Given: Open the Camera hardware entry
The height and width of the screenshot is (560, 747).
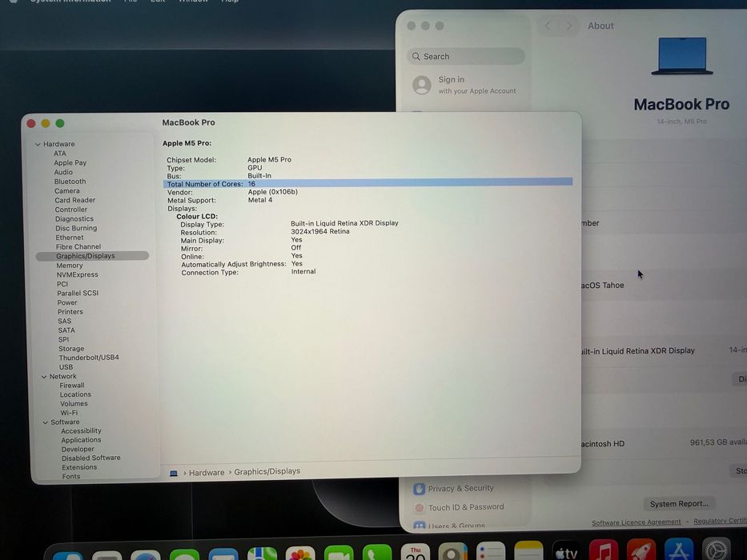Looking at the screenshot, I should pyautogui.click(x=67, y=191).
